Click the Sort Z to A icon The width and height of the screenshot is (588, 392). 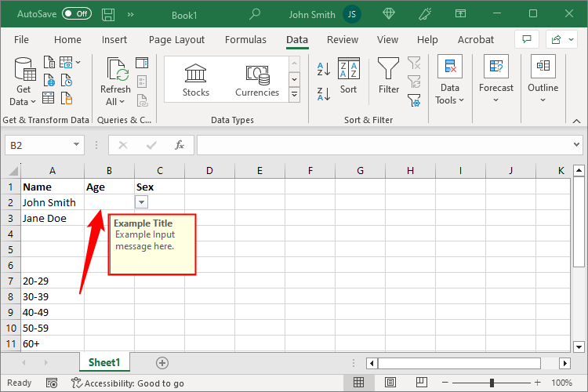[x=323, y=94]
